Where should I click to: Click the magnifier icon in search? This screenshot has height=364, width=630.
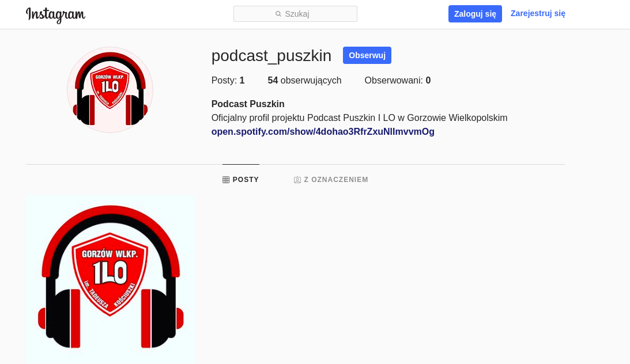click(278, 14)
